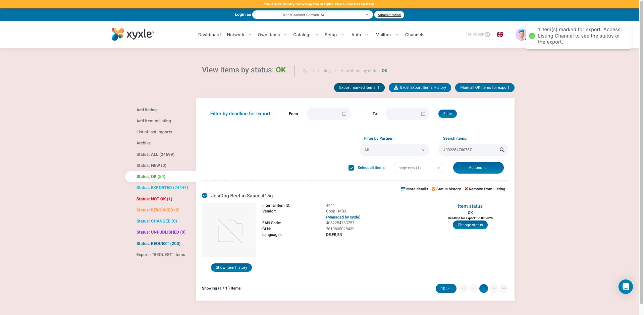
Task: Go to the first page arrow
Action: point(464,289)
